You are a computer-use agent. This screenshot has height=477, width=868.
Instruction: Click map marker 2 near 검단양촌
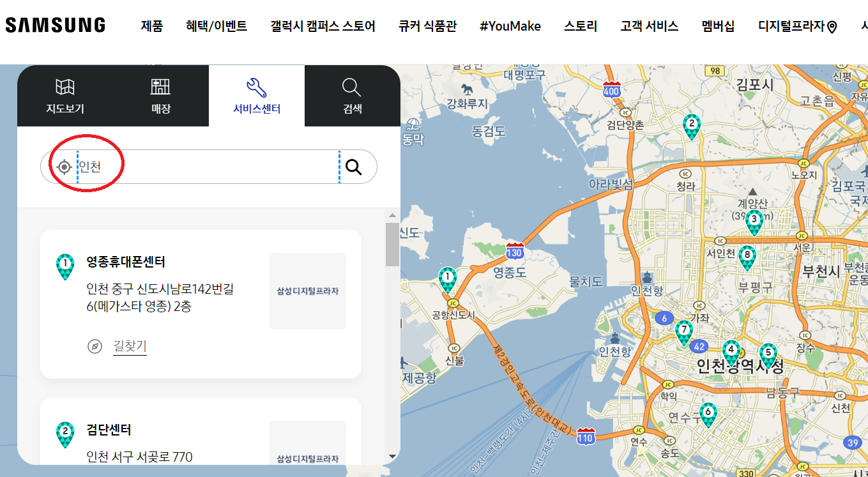(x=690, y=126)
